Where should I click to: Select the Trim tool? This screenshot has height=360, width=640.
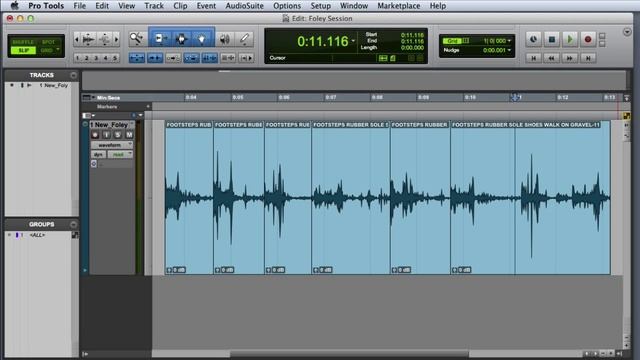point(160,39)
